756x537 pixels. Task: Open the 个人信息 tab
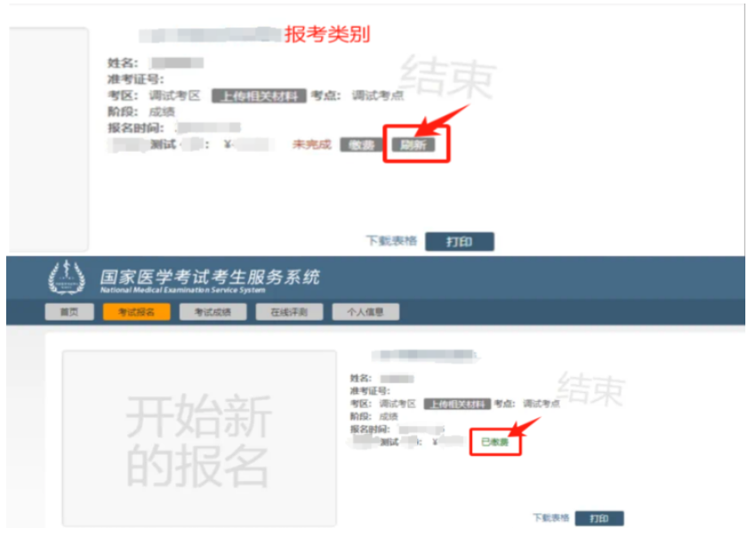pyautogui.click(x=366, y=312)
